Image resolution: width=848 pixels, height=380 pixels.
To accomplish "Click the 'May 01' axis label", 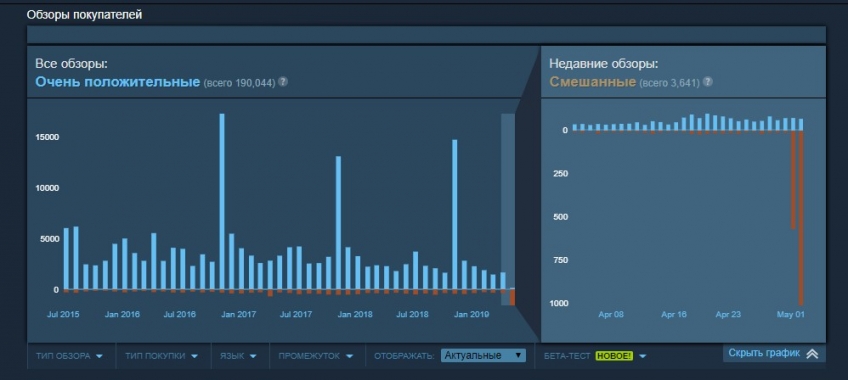I will 790,314.
